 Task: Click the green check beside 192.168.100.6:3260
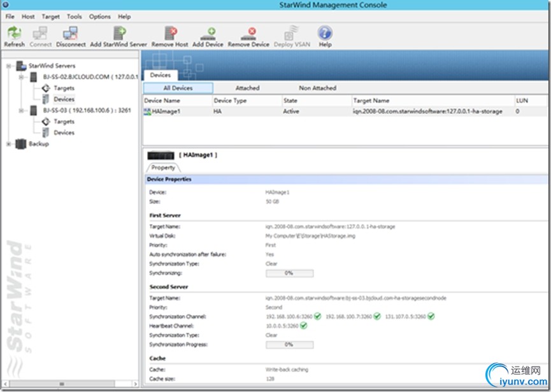tap(318, 316)
